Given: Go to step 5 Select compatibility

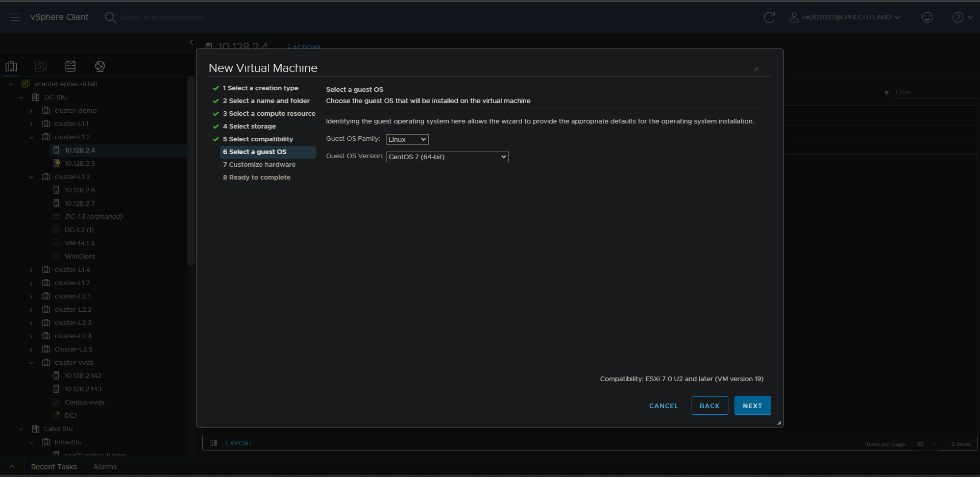Looking at the screenshot, I should pyautogui.click(x=258, y=139).
